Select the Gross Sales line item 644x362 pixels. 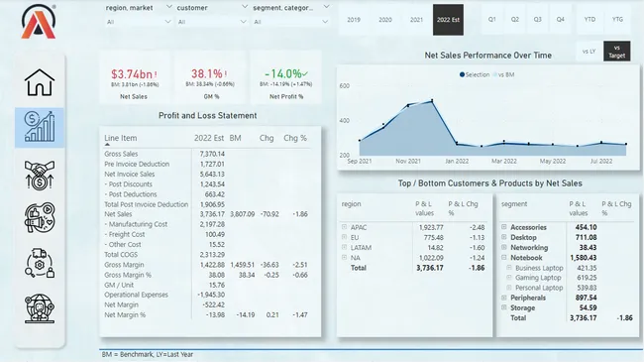point(121,154)
